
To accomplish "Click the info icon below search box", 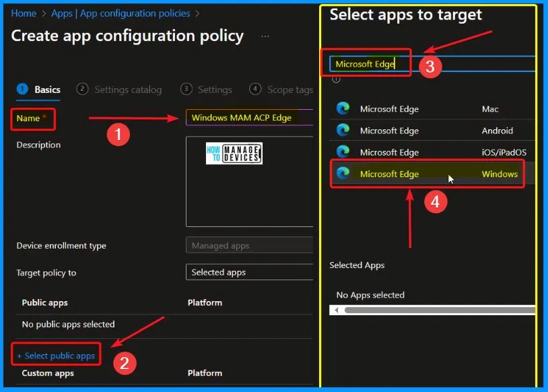I will coord(336,79).
